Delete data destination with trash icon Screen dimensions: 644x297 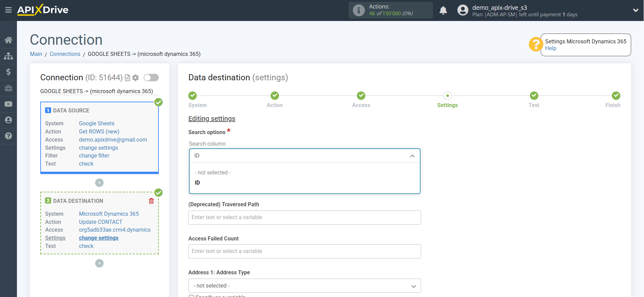pyautogui.click(x=151, y=201)
